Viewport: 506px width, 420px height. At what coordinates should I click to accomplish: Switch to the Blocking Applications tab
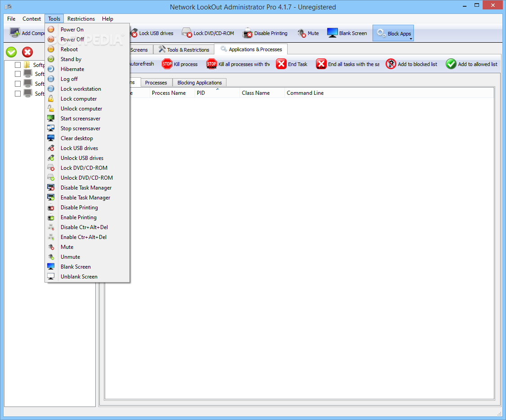coord(200,83)
